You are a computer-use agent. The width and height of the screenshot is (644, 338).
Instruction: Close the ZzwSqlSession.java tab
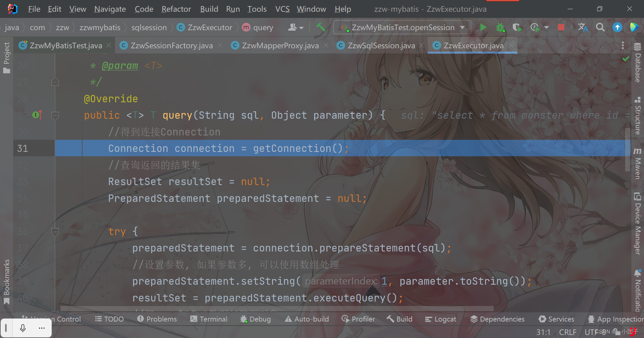coord(422,45)
